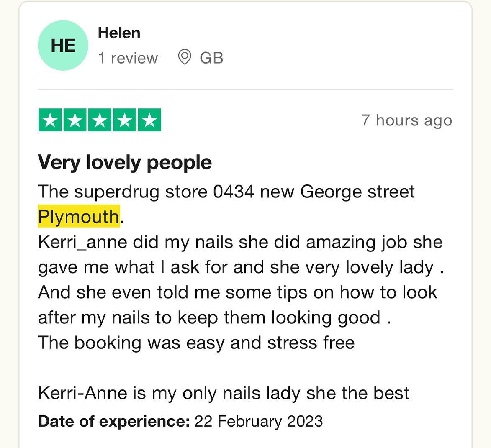Click the location pin icon
The height and width of the screenshot is (448, 491).
pos(185,57)
